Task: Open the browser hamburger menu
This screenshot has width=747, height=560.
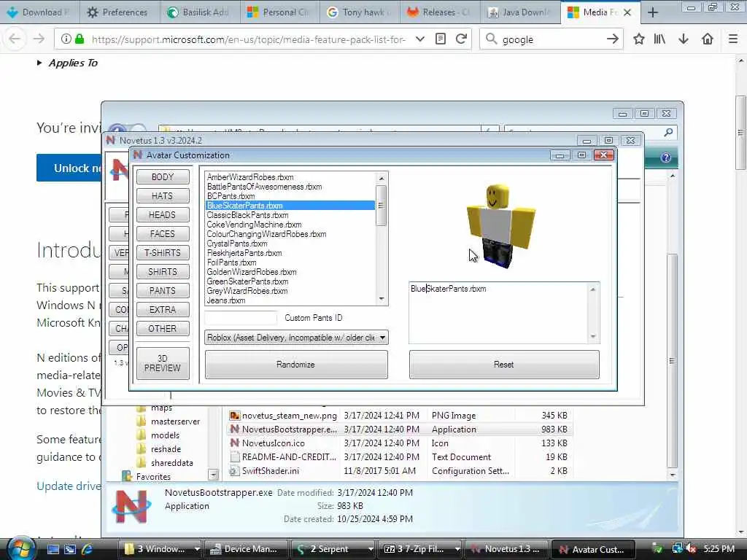Action: [733, 39]
